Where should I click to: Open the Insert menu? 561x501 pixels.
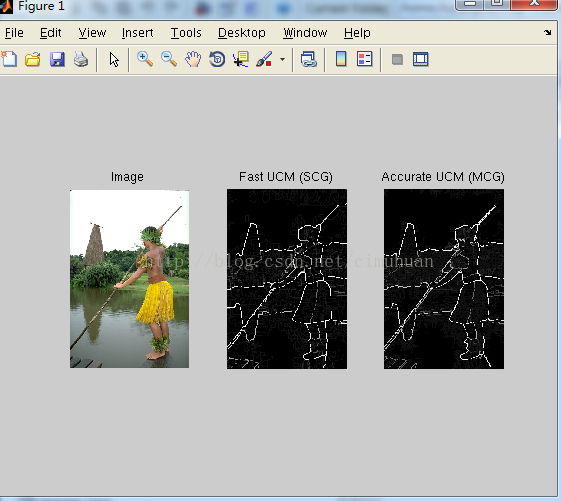pos(137,33)
